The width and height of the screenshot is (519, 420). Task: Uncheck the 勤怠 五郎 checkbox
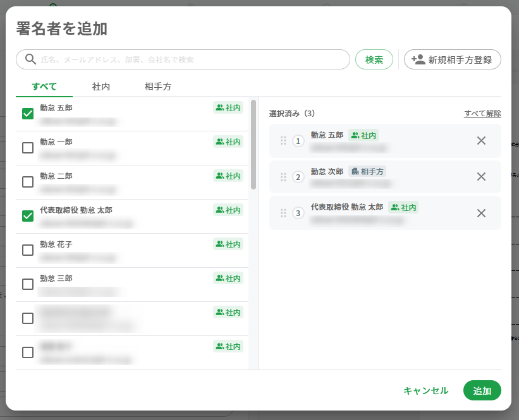(27, 114)
